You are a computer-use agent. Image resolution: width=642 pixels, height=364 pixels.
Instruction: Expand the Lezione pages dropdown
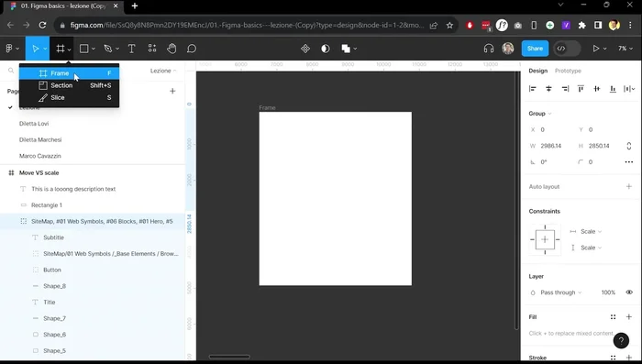point(163,71)
